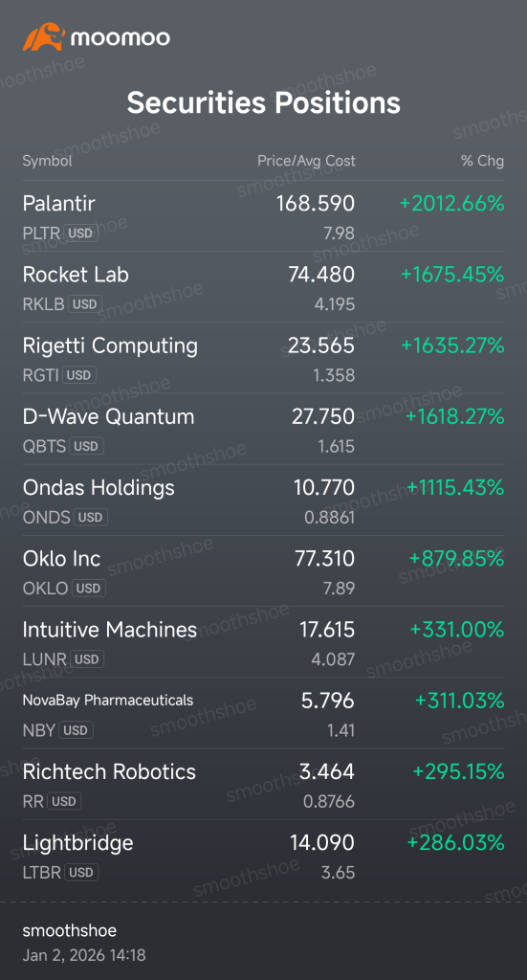Open the Rocket Lab position row

[263, 287]
